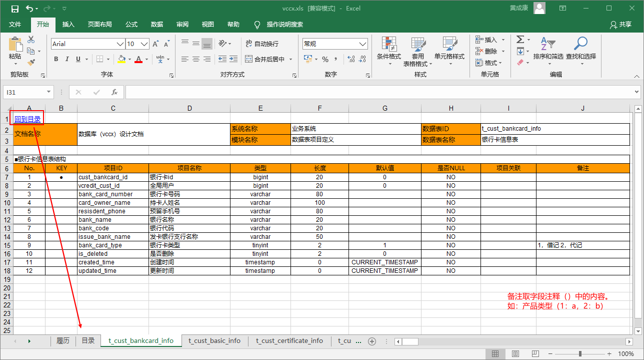644x360 pixels.
Task: Pick up formatting with the Format Painter brush
Action: tap(31, 63)
